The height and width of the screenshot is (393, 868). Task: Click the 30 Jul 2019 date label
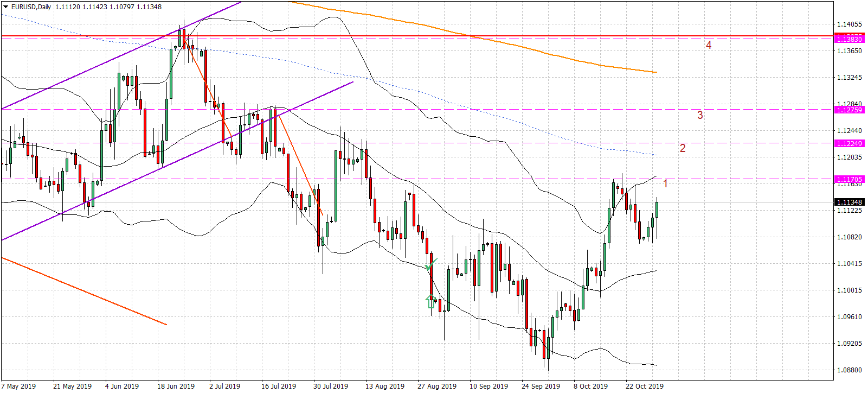[331, 386]
